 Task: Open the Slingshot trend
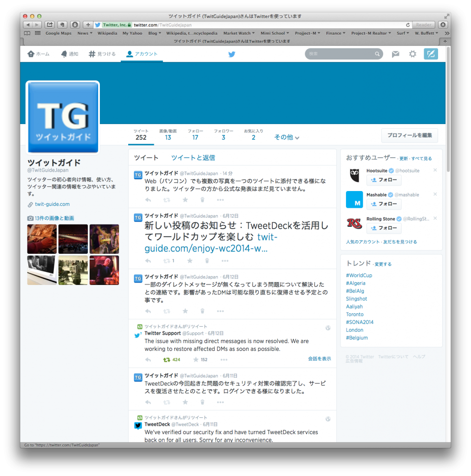pyautogui.click(x=356, y=299)
